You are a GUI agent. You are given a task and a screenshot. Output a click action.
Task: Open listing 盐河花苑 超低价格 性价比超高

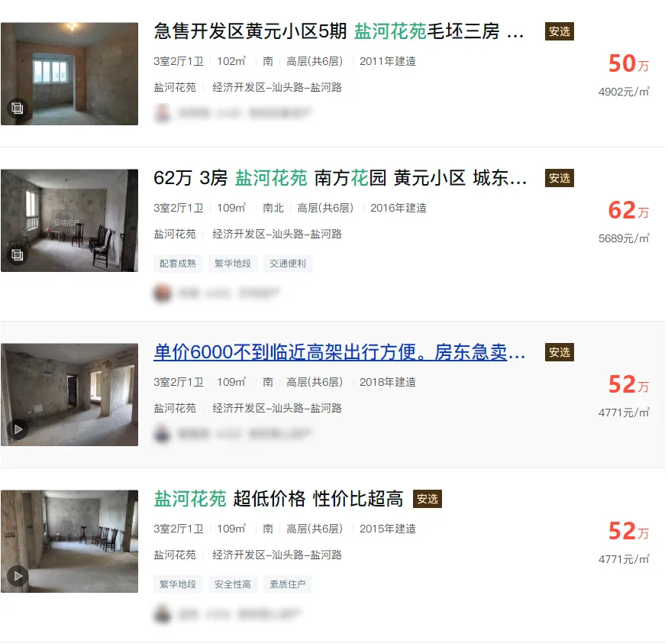(279, 499)
